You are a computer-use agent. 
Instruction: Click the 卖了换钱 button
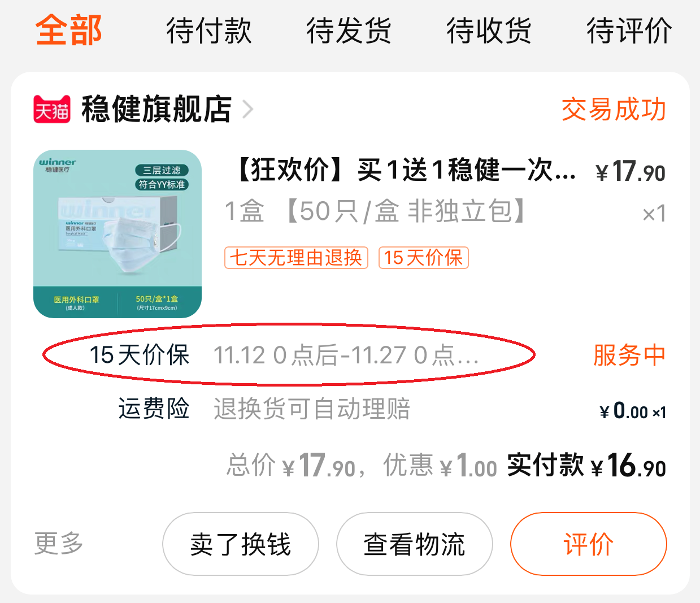[x=241, y=544]
